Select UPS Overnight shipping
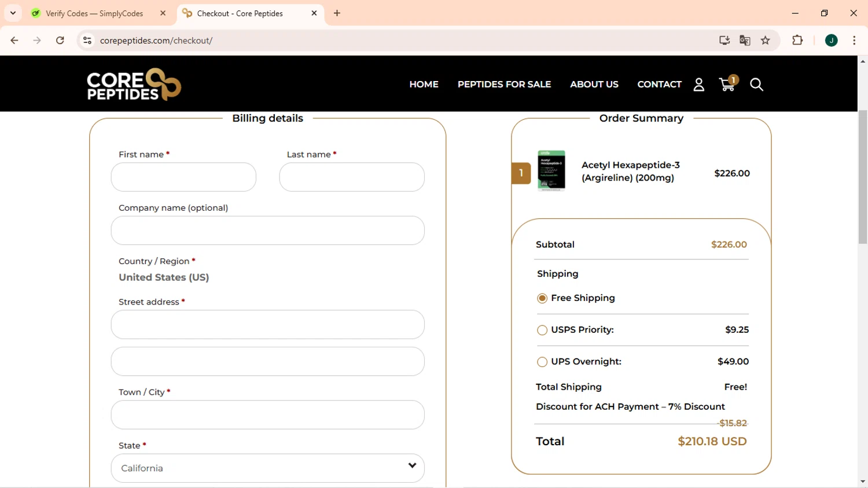This screenshot has height=488, width=868. tap(542, 362)
